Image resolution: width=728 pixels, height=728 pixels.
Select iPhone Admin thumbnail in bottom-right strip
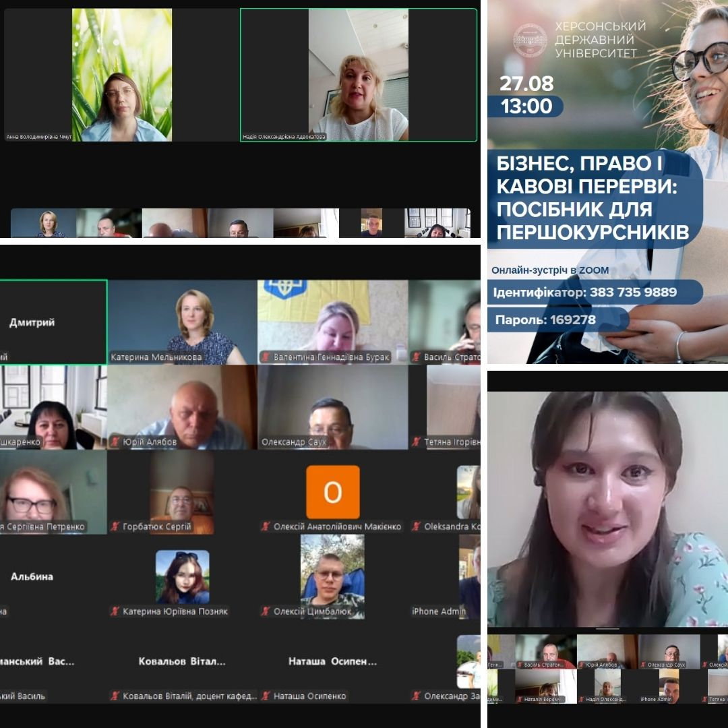[669, 686]
